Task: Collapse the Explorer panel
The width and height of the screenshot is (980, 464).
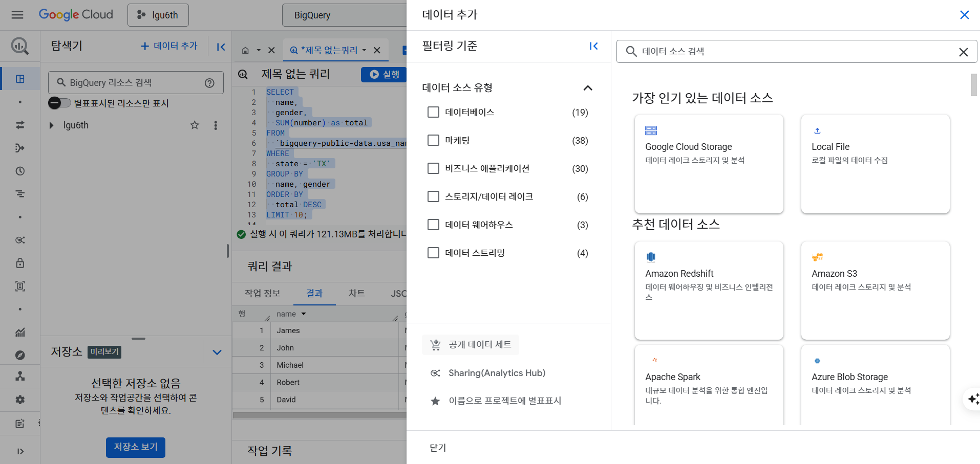Action: tap(221, 47)
